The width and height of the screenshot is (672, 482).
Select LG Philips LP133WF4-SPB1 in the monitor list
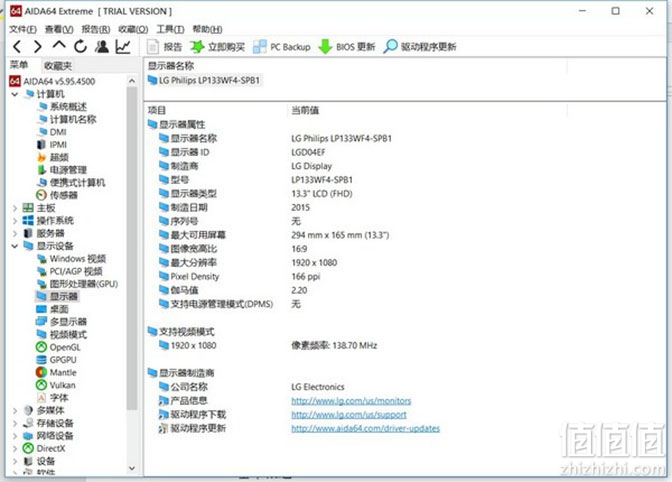[x=204, y=81]
